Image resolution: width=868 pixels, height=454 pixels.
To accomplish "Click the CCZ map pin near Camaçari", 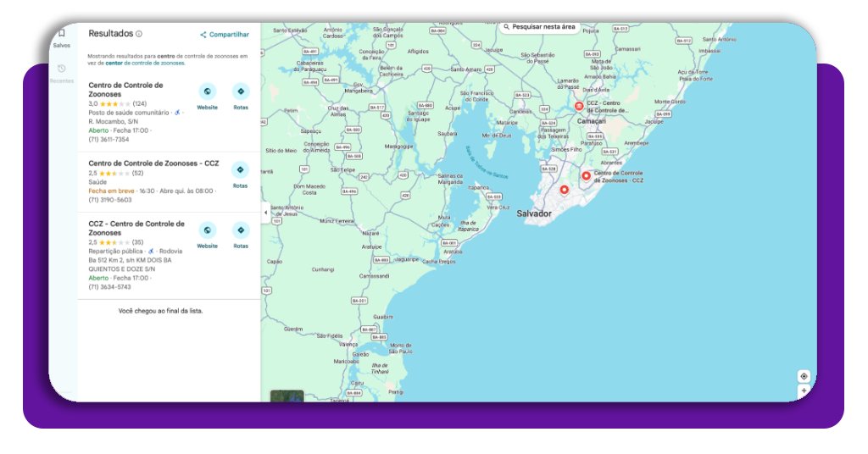I will pos(579,107).
